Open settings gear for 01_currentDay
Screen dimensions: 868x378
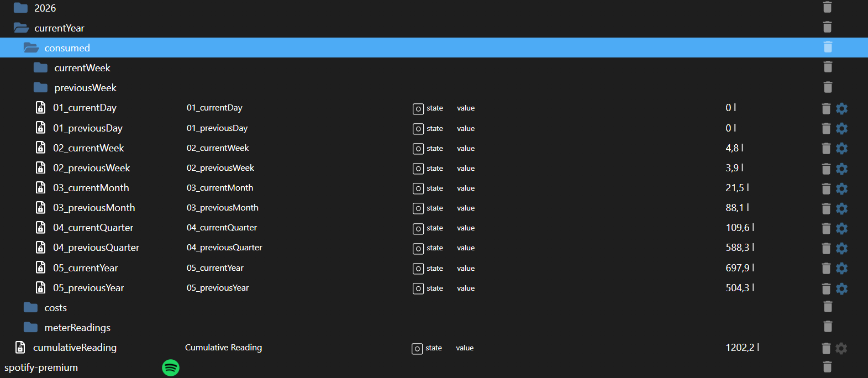[x=841, y=108]
